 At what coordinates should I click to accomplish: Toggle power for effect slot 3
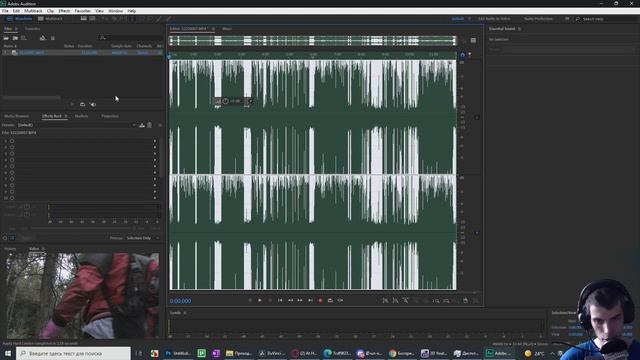12,153
